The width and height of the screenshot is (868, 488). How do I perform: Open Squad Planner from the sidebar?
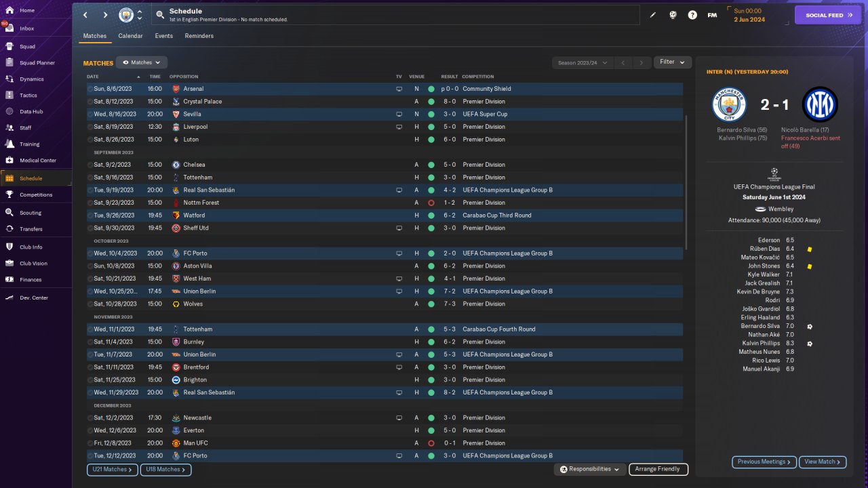point(37,62)
